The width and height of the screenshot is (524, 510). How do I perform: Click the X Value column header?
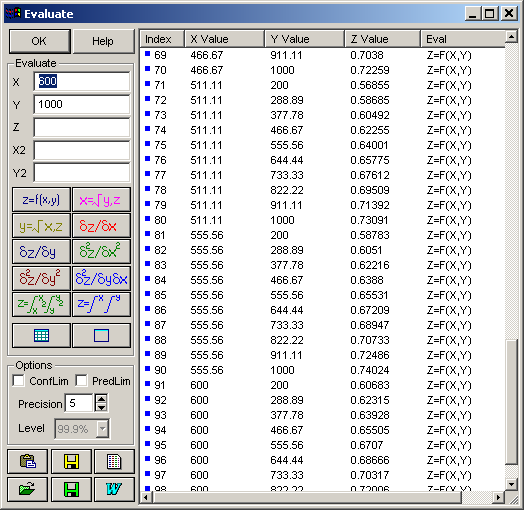[x=224, y=39]
